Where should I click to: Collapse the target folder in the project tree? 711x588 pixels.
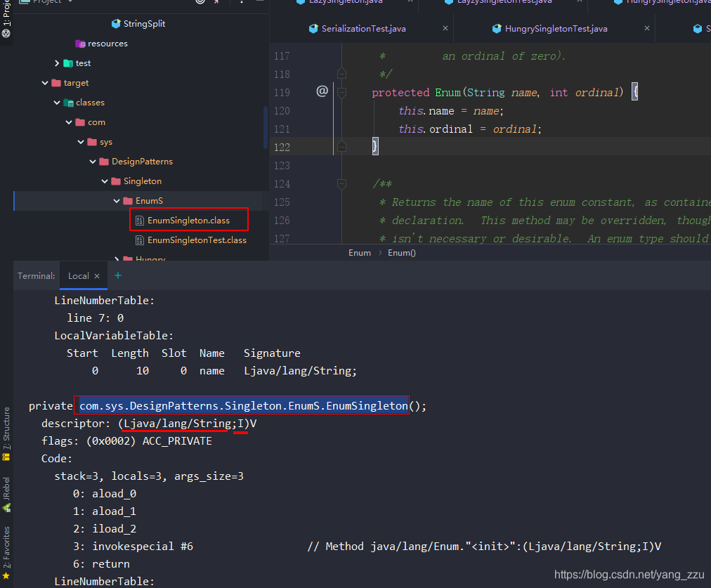(45, 82)
